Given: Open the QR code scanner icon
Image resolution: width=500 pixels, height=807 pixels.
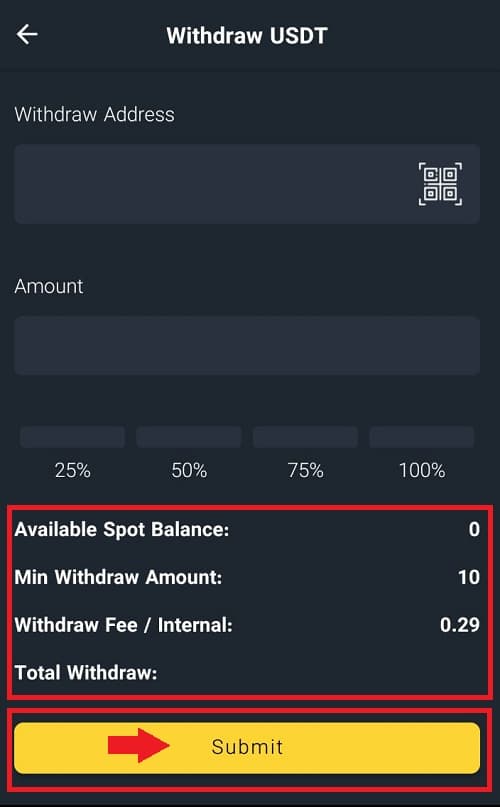Looking at the screenshot, I should click(440, 184).
